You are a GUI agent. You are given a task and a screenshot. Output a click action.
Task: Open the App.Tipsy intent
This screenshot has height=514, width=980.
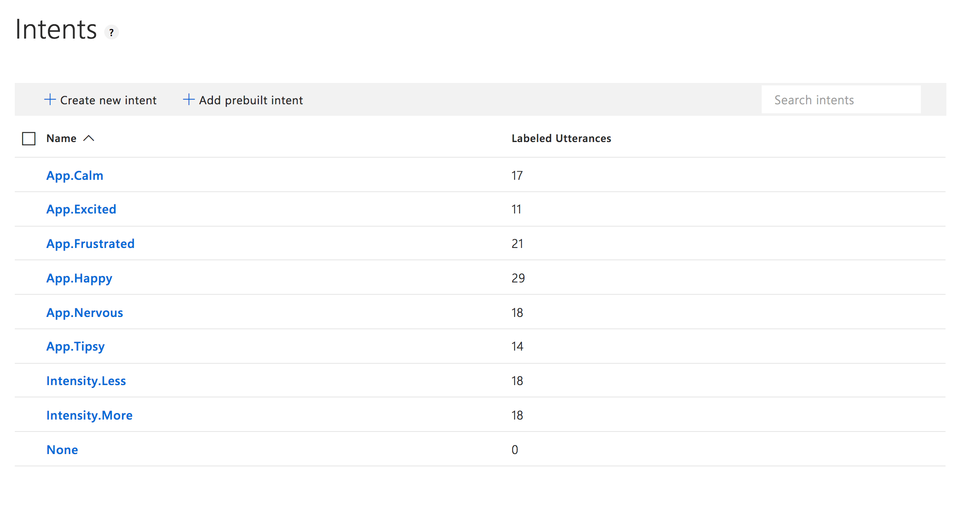(76, 346)
